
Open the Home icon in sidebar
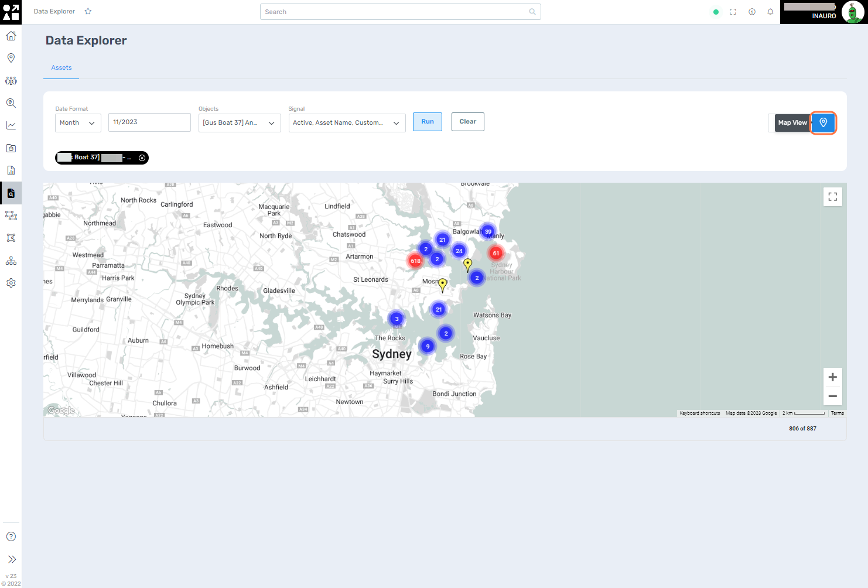[x=11, y=36]
